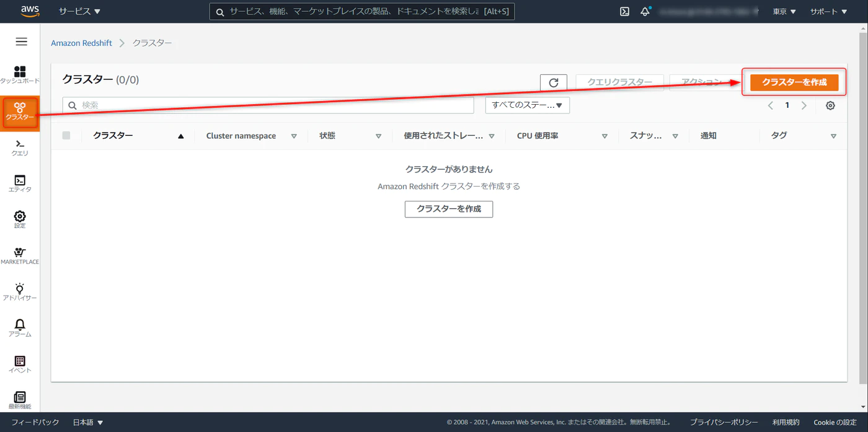Click the クエリクラスター button
868x432 pixels.
(620, 82)
